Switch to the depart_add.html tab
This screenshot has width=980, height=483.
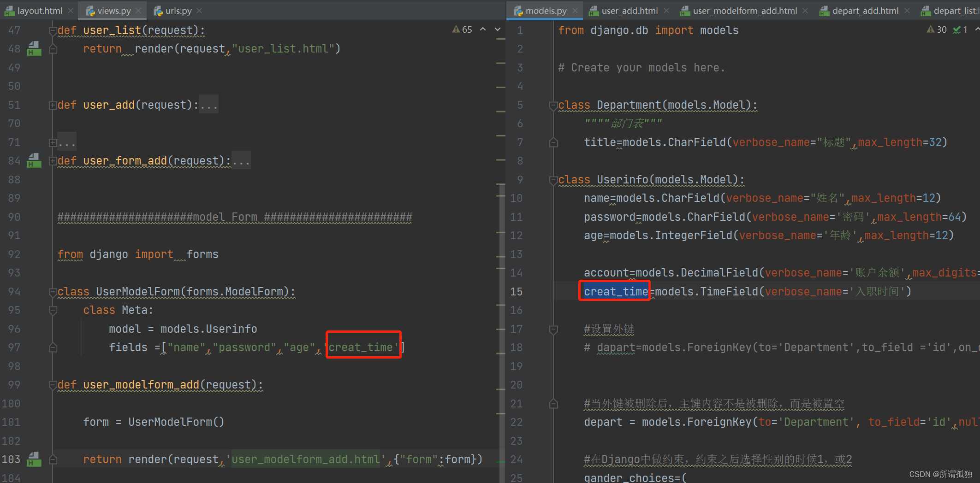tap(860, 11)
